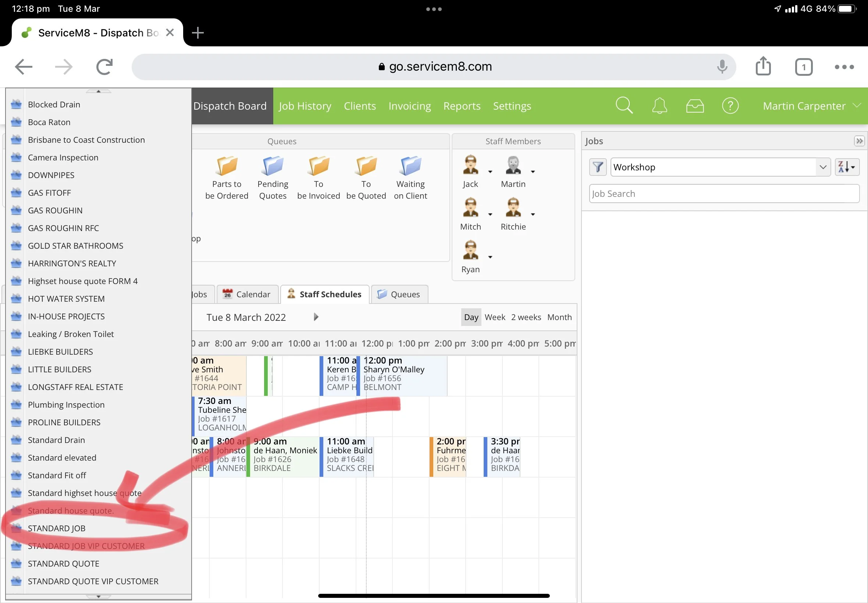Screen dimensions: 868x603
Task: Select Martin staff member avatar
Action: (513, 166)
